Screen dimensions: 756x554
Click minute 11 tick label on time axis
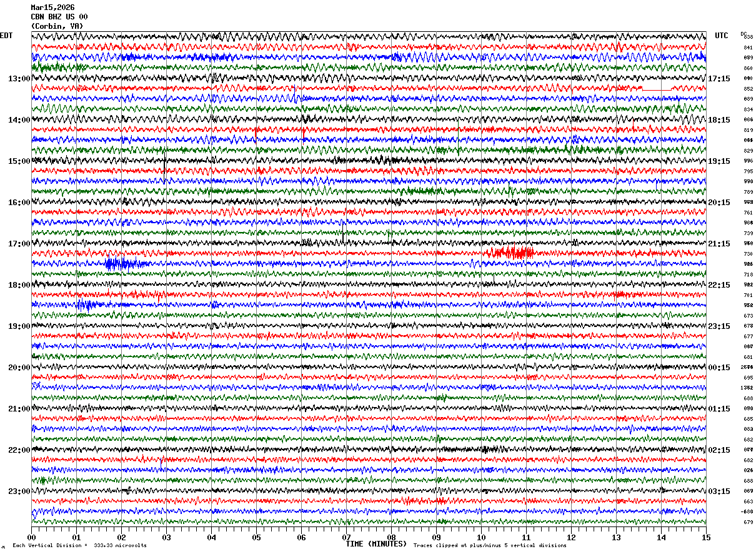click(526, 537)
